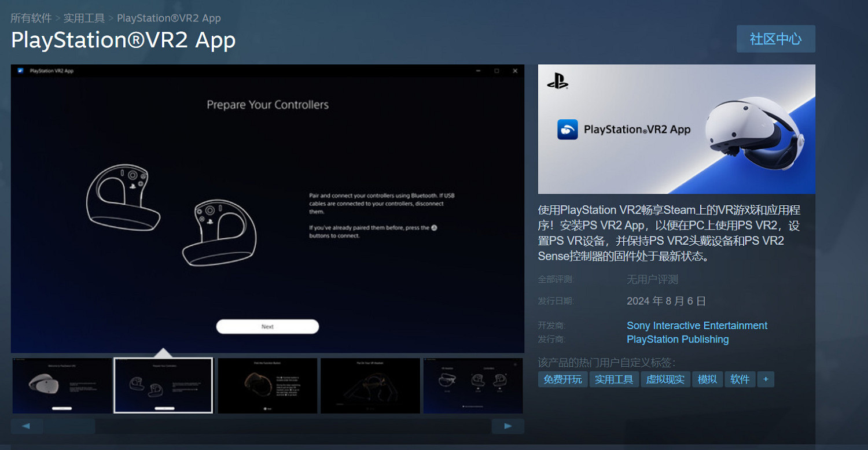Screen dimensions: 868x450
Task: Select the 免费开玩 tag
Action: [x=562, y=379]
